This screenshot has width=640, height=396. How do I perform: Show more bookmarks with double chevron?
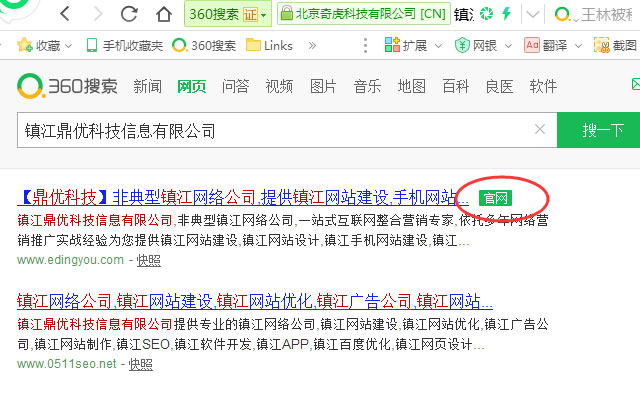click(312, 45)
